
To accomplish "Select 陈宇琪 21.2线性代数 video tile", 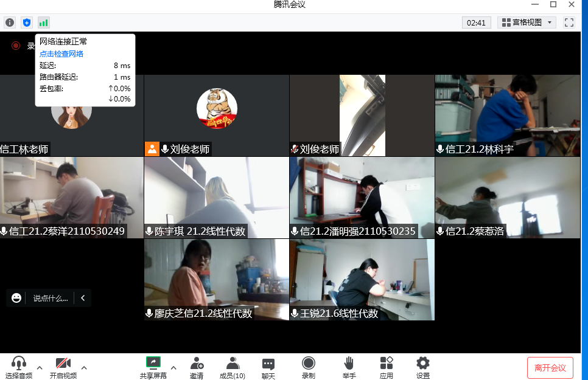I will (217, 198).
